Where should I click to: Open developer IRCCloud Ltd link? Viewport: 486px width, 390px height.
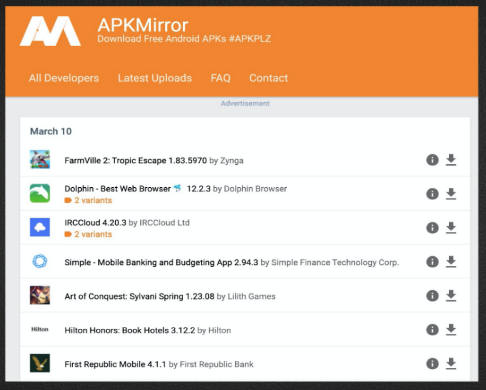[x=164, y=223]
